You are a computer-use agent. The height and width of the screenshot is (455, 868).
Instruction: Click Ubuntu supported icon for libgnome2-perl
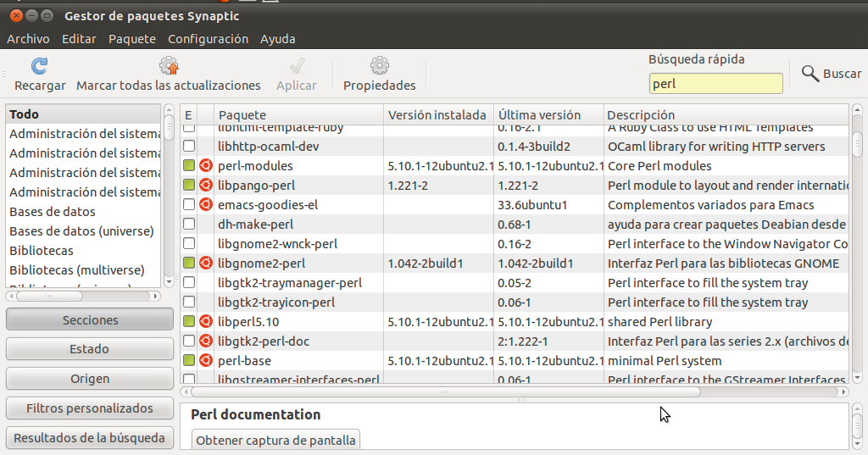(206, 263)
